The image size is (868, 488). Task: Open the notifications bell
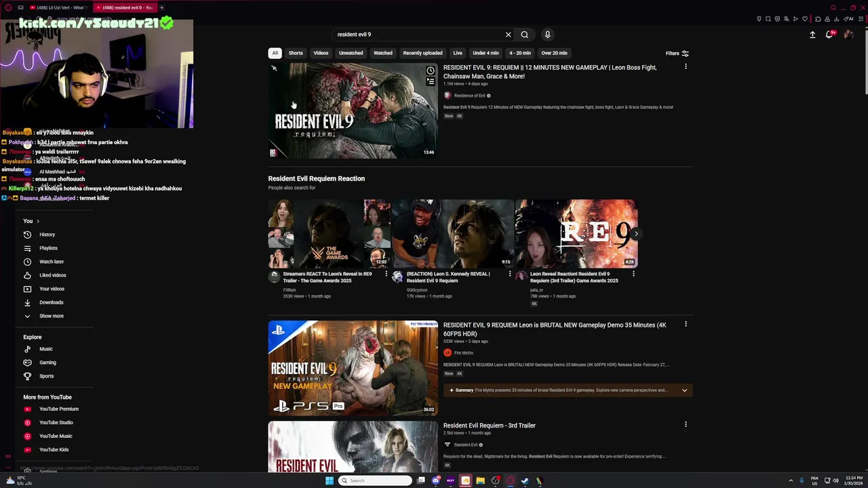click(x=829, y=35)
